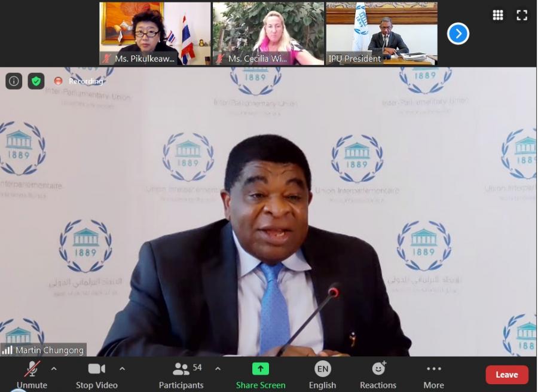Expand the Participants options arrow

point(218,369)
